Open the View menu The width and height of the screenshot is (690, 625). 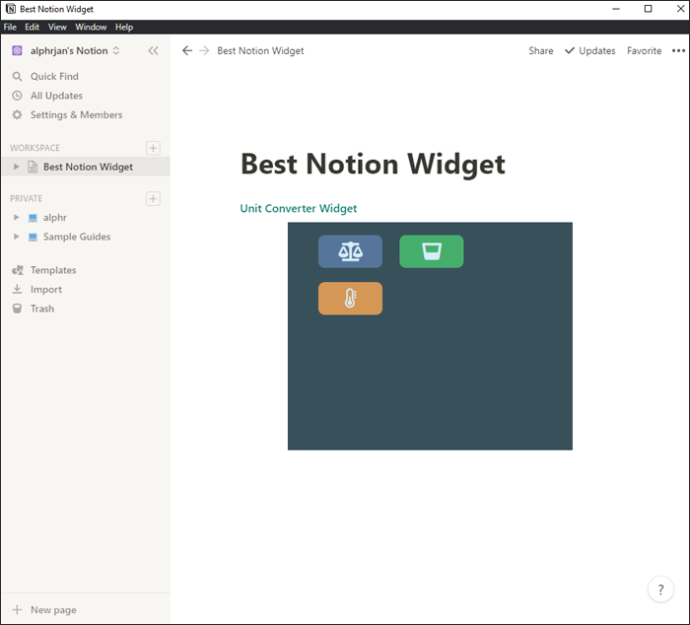(x=57, y=27)
